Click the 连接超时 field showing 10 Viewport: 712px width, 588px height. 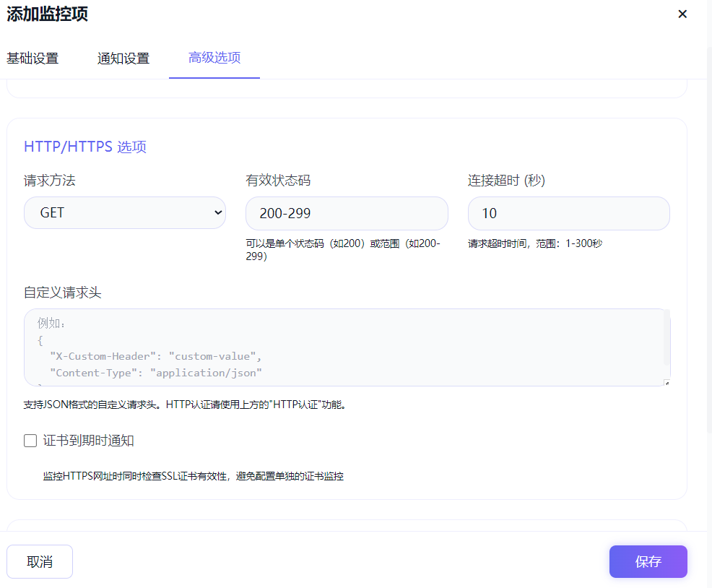(568, 213)
